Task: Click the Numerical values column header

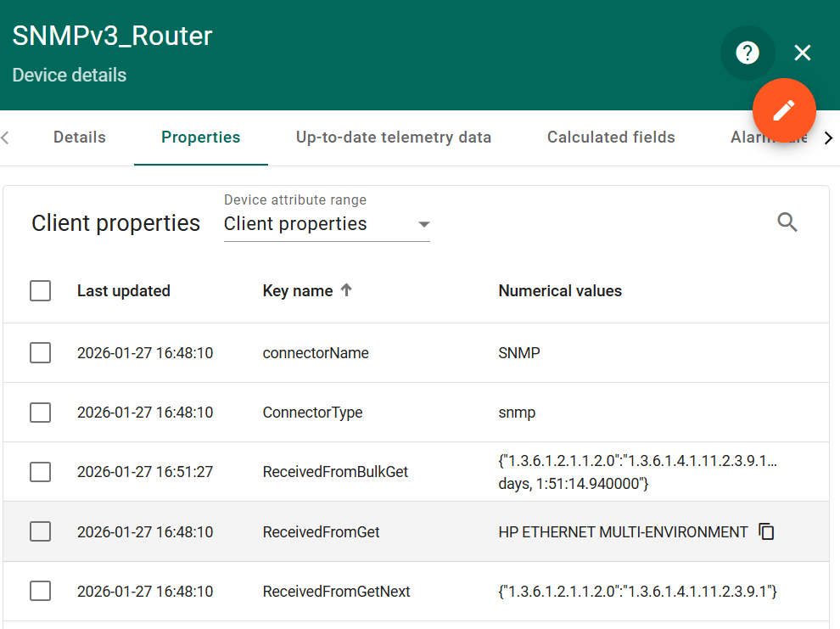Action: pos(560,291)
